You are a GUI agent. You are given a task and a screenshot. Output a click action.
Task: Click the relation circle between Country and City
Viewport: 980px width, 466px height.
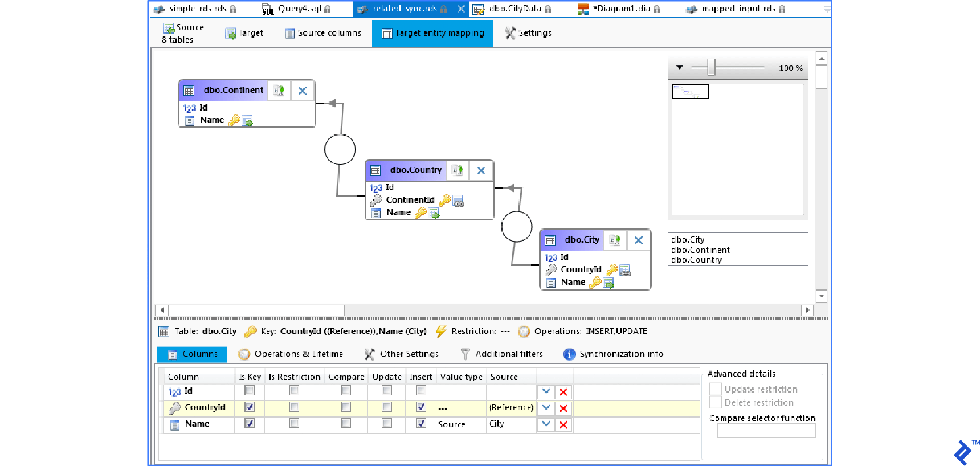[517, 226]
